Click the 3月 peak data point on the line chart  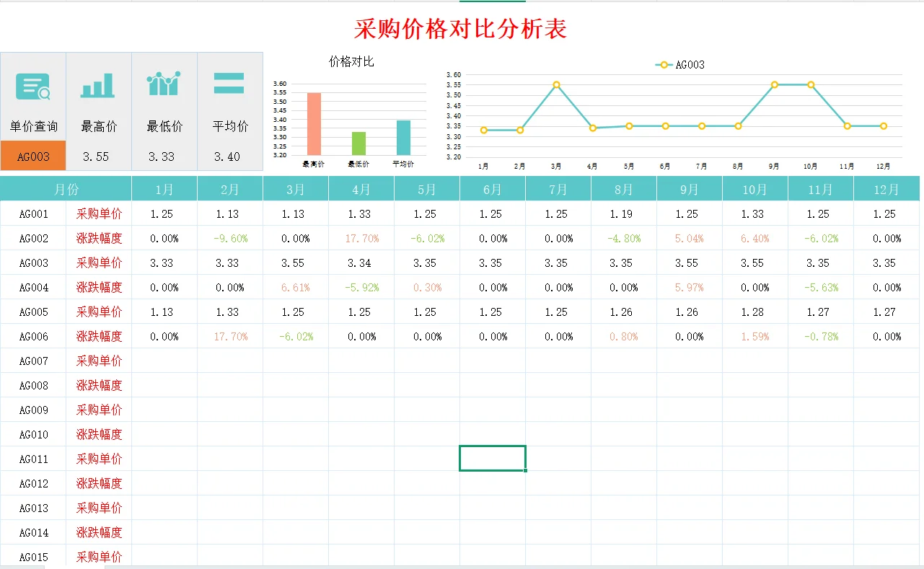[555, 84]
